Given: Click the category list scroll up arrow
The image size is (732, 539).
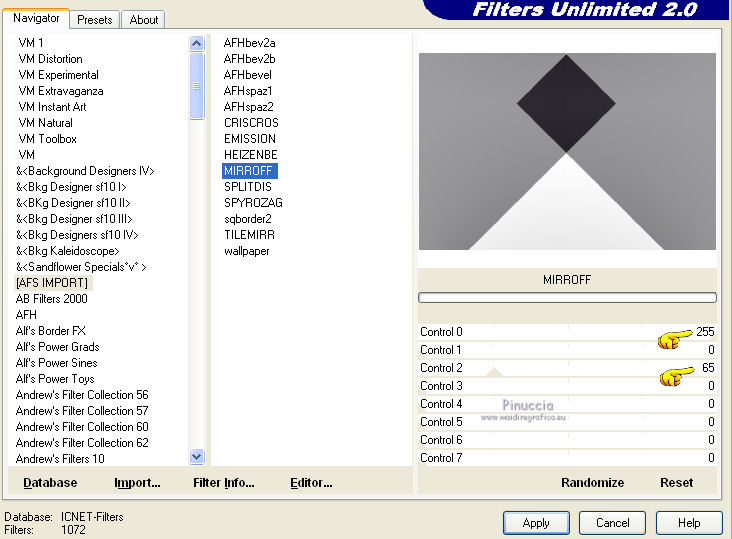Looking at the screenshot, I should tap(197, 44).
